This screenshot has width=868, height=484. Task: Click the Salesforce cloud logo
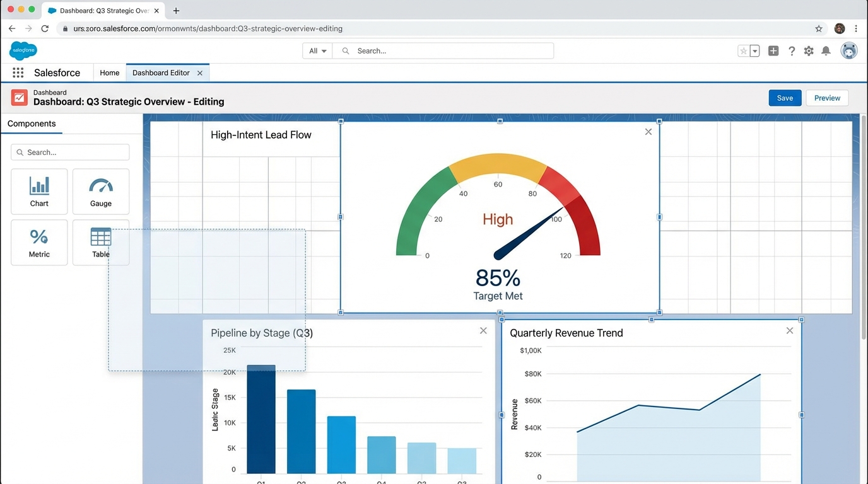(x=23, y=50)
